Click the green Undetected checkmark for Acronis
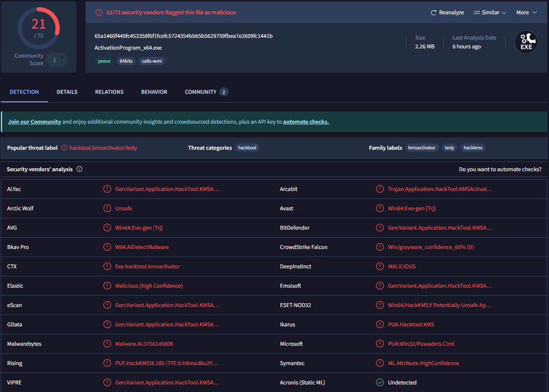Viewport: 549px width, 392px height. tap(380, 382)
